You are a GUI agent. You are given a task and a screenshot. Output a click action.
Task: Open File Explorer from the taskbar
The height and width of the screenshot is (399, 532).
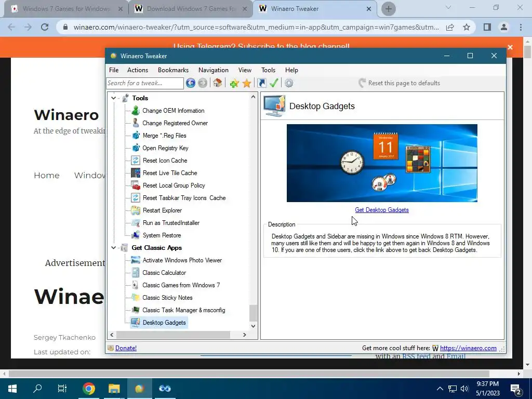(x=114, y=389)
